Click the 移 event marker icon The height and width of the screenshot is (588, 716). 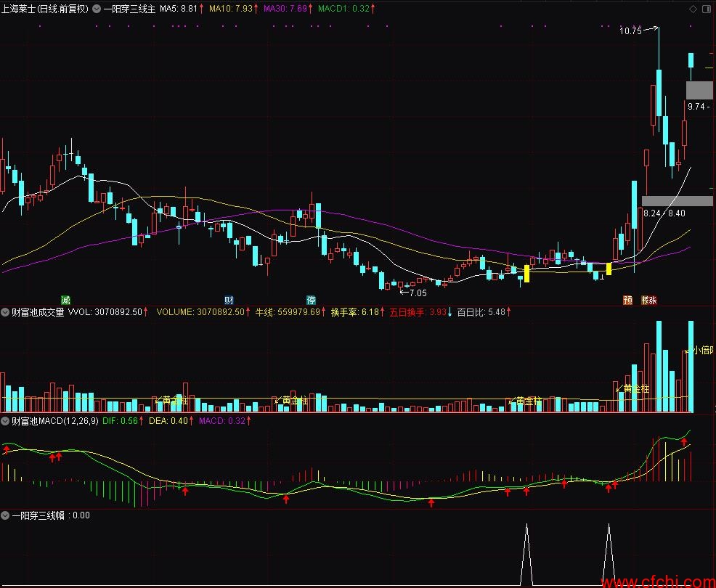click(x=646, y=300)
